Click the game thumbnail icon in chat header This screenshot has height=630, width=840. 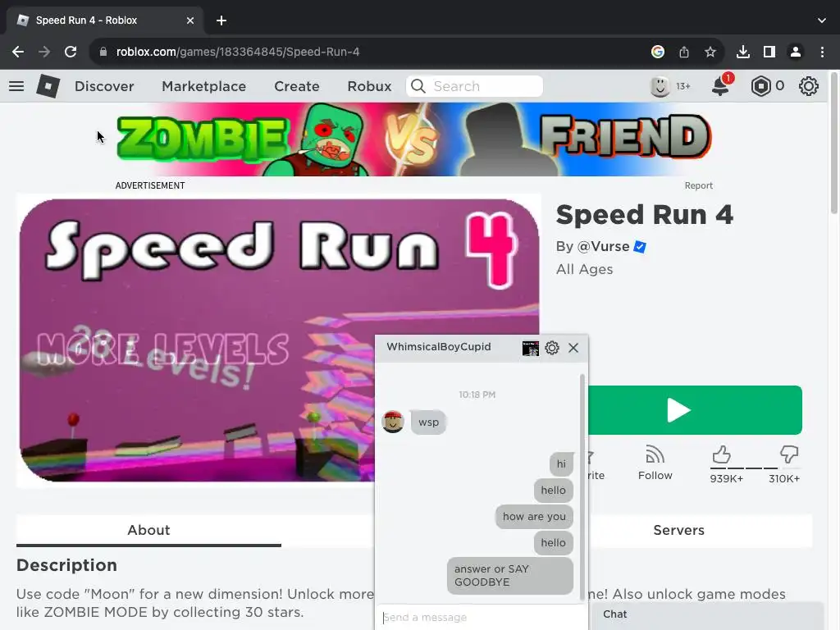click(531, 348)
